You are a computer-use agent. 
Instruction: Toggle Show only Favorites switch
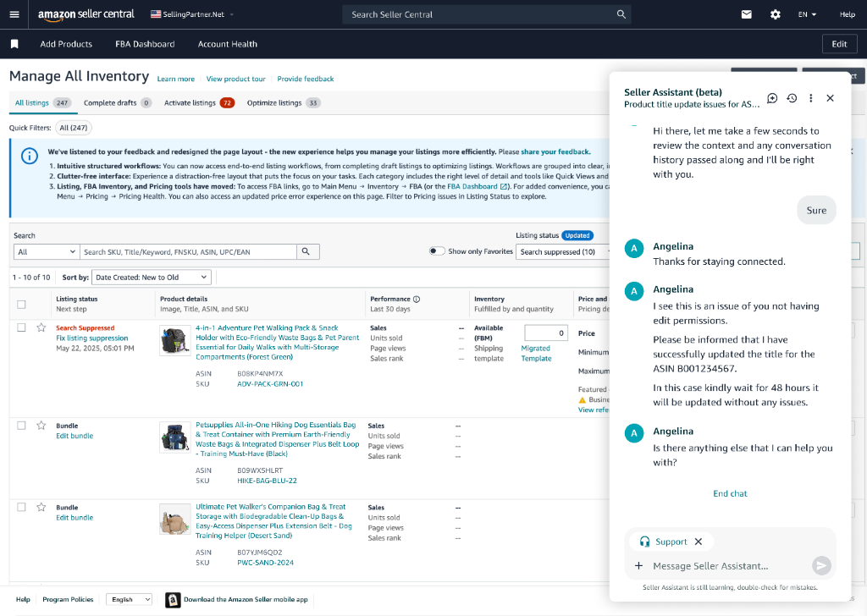[x=437, y=251]
